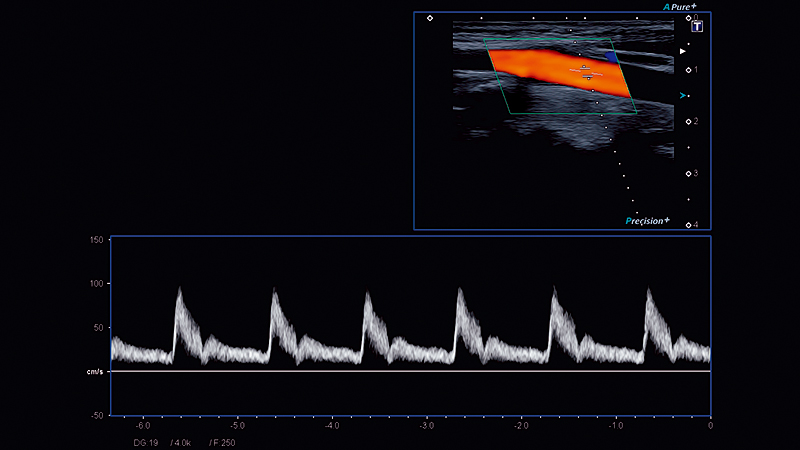800x450 pixels.
Task: Click the depth marker labeled 1
Action: (689, 70)
